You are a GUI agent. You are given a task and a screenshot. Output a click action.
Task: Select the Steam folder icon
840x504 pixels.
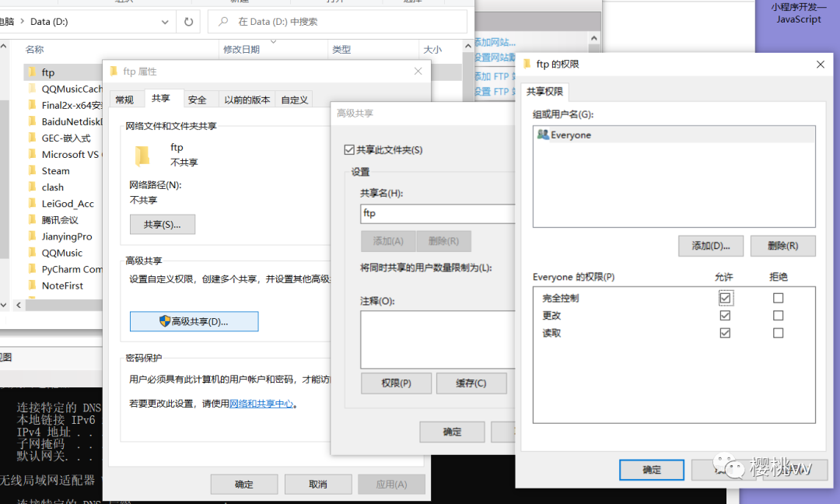(x=32, y=170)
